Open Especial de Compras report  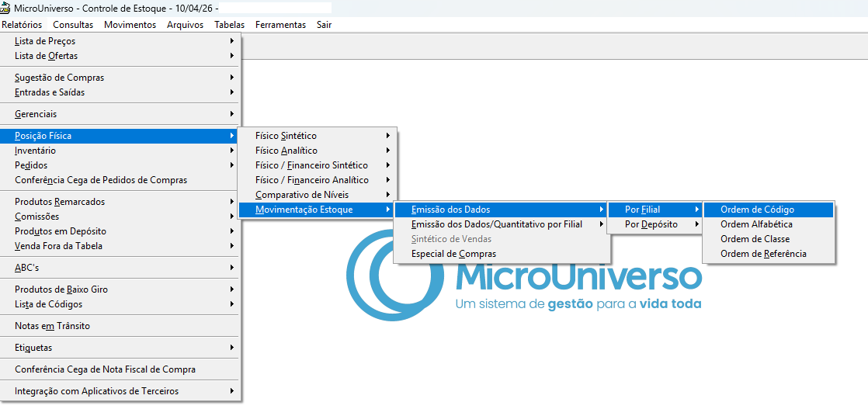(x=453, y=254)
